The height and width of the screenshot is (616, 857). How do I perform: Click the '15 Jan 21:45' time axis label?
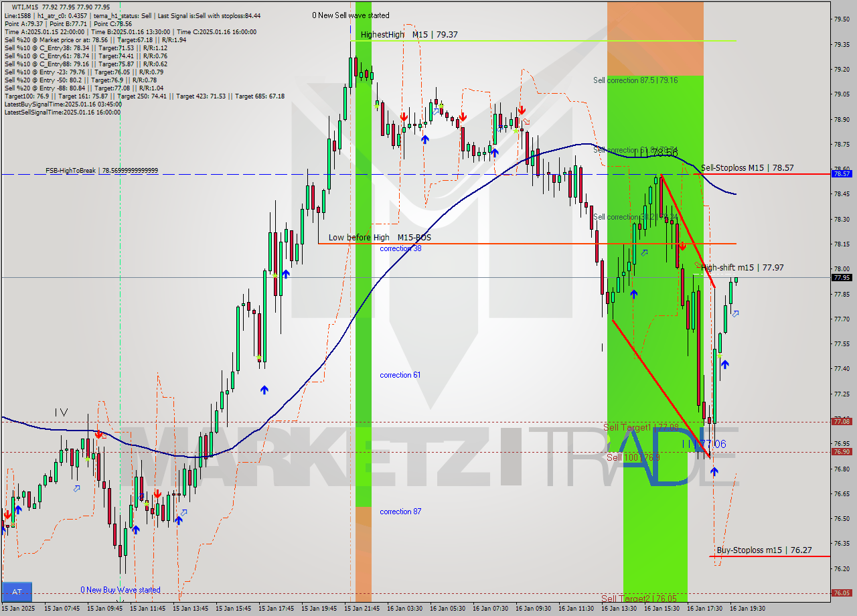[362, 609]
